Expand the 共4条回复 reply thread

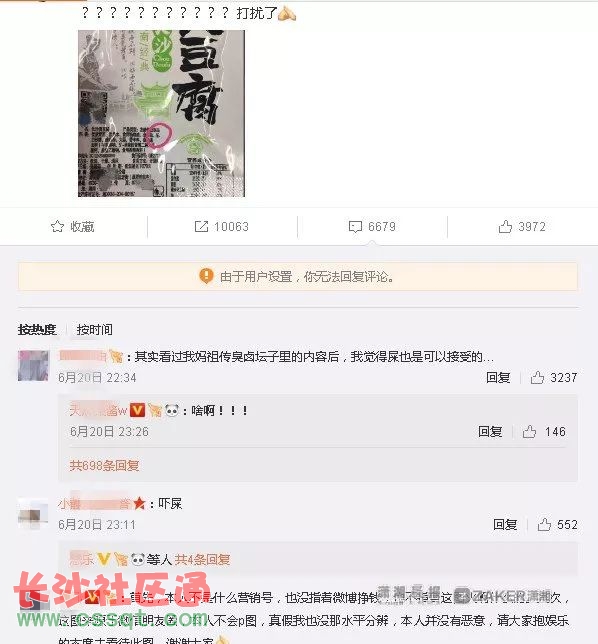pos(202,559)
